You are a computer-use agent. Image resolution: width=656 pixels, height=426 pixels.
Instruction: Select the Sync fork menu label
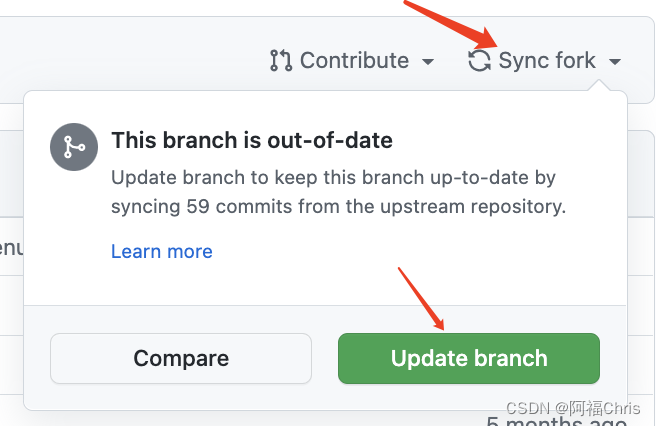[547, 61]
